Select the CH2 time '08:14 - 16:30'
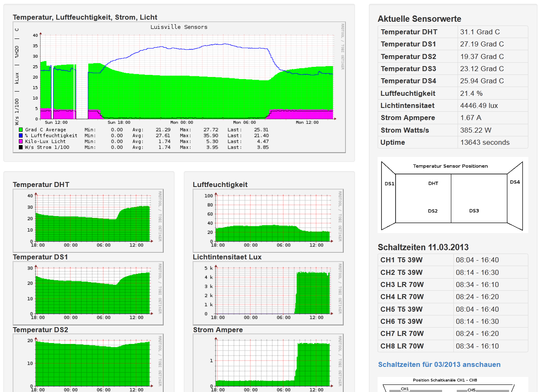Screen dimensions: 543x392 point(477,272)
